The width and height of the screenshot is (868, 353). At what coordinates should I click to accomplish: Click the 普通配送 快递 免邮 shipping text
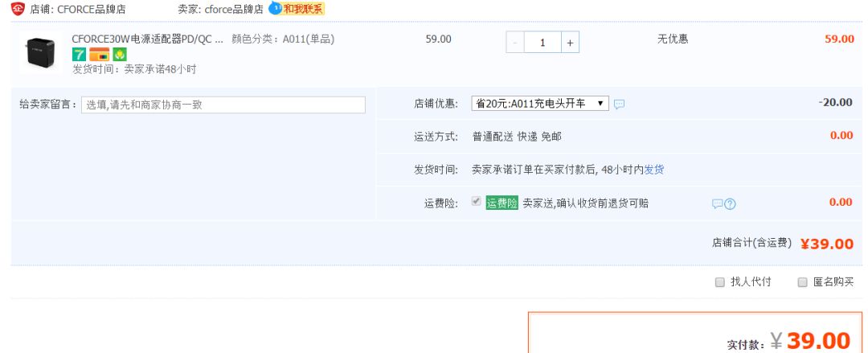point(517,137)
